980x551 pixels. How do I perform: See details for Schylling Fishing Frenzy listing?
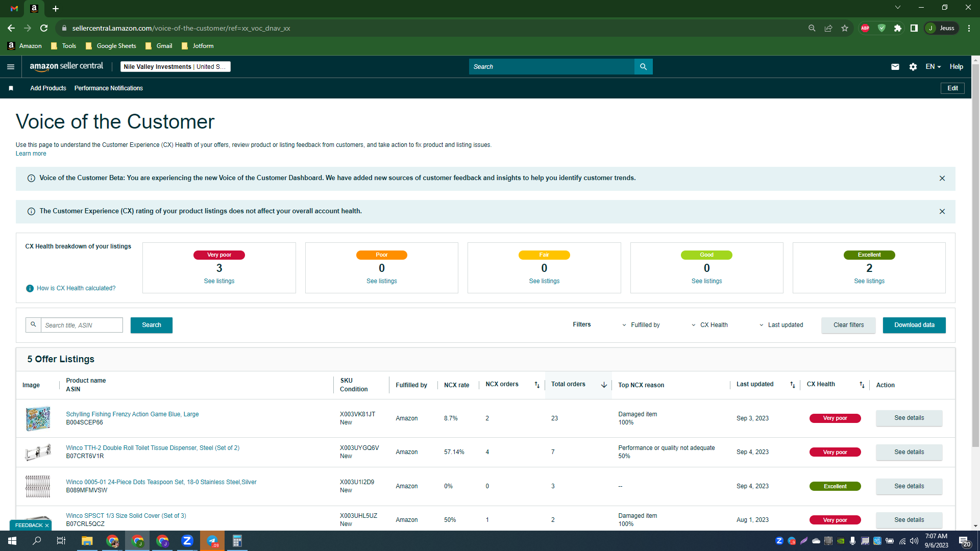point(909,418)
